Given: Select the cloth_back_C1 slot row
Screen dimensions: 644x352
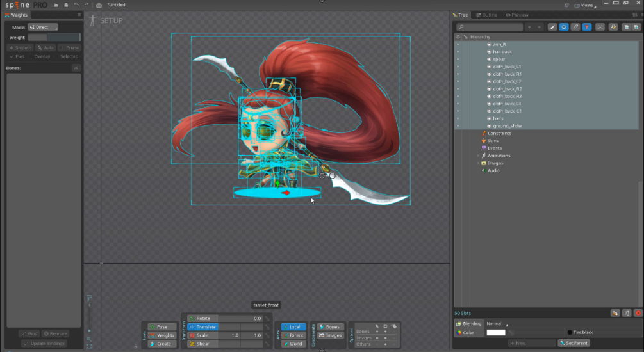Looking at the screenshot, I should (x=547, y=111).
